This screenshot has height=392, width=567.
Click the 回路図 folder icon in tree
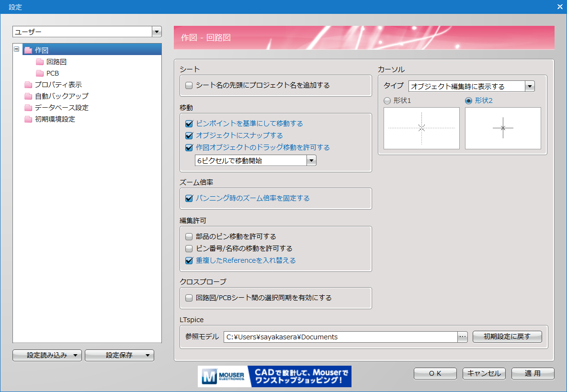pyautogui.click(x=40, y=62)
